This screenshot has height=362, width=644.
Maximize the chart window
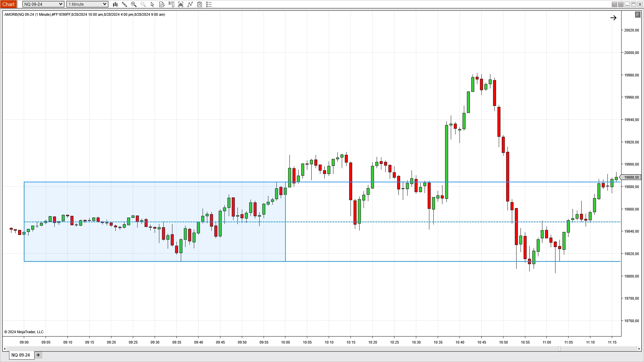coord(634,4)
